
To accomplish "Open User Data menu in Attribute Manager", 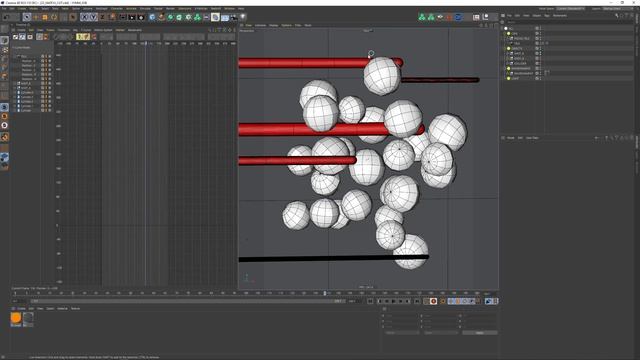I will (x=532, y=138).
